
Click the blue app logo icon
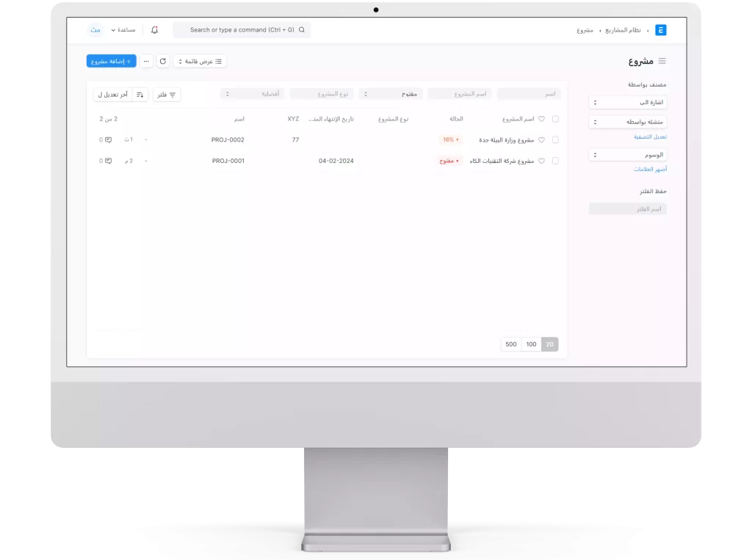(661, 30)
